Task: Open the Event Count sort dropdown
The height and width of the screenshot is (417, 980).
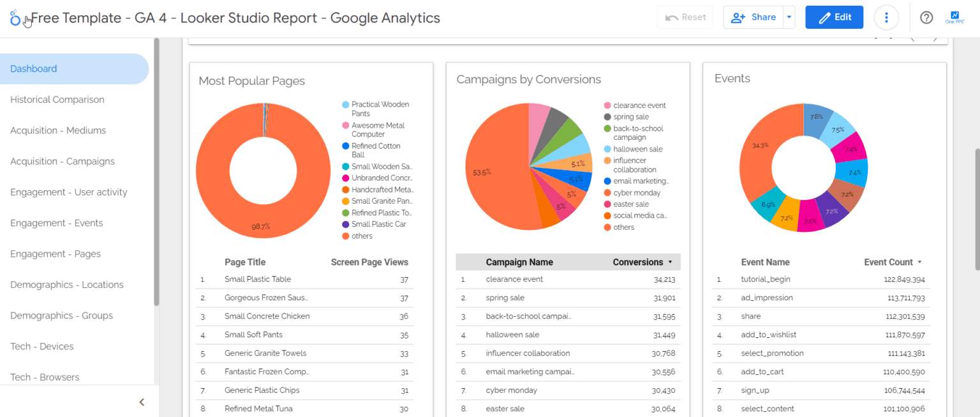Action: tap(919, 262)
